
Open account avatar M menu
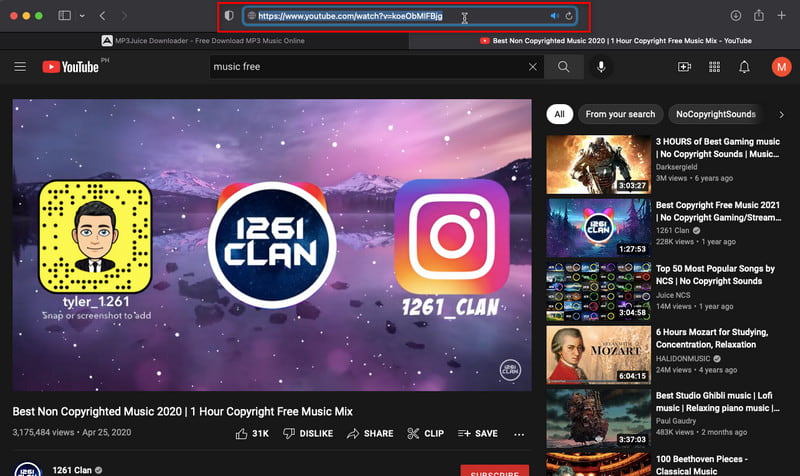(781, 67)
